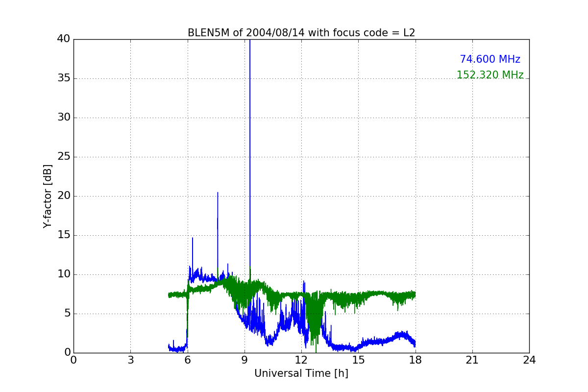Click x-axis tick label '21'

[x=472, y=360]
